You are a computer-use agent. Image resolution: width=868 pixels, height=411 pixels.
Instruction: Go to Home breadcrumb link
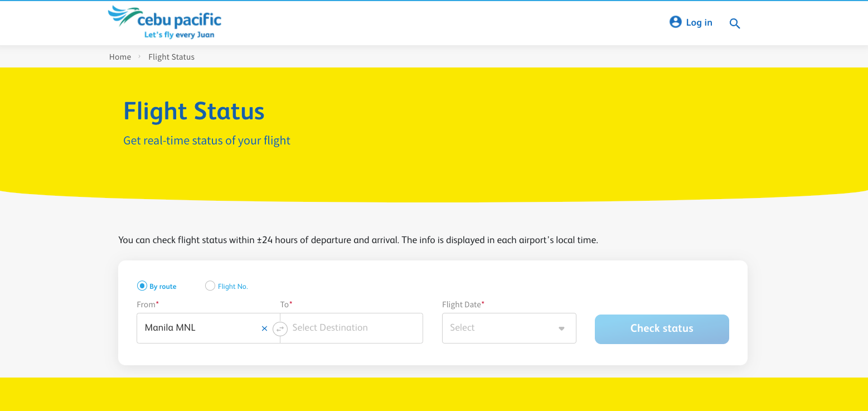coord(120,57)
